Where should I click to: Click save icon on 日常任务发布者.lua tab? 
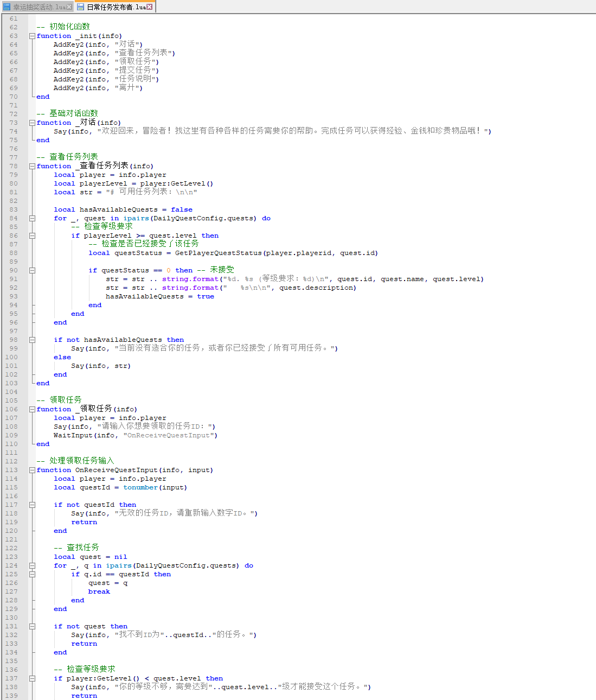[80, 7]
